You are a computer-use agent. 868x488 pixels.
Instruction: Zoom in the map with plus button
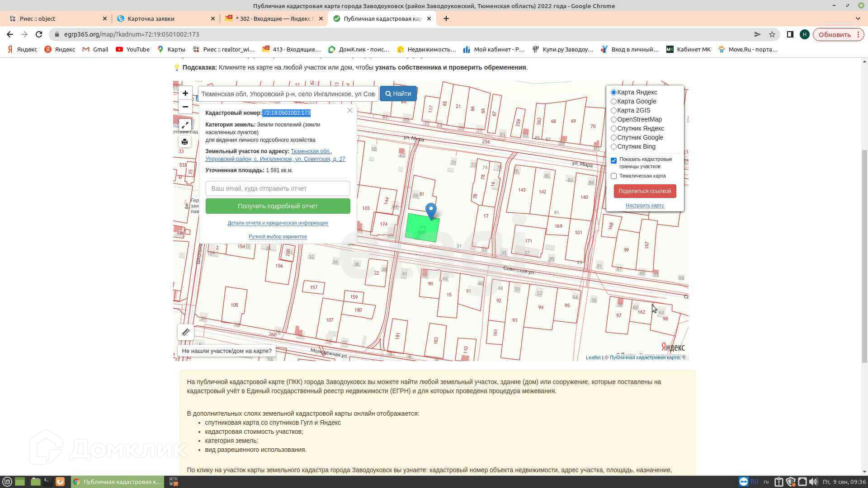[185, 94]
